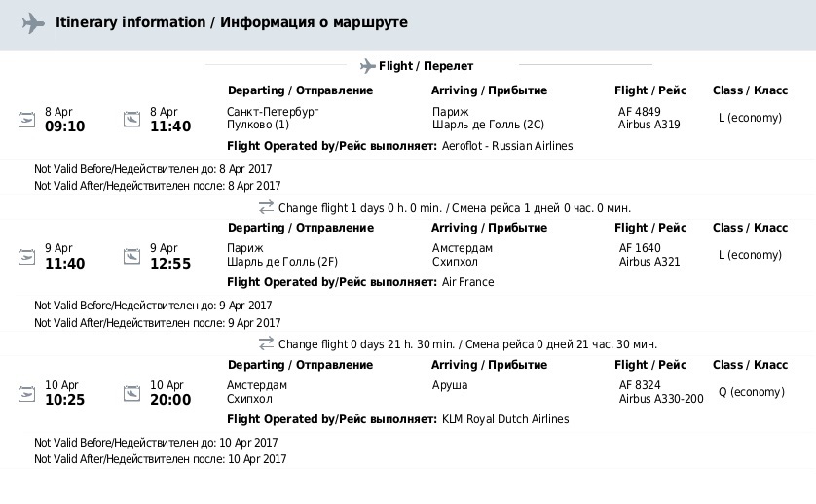Click operator name KLM Royal Dutch Airlines
Viewport: 816px width, 504px height.
(505, 419)
